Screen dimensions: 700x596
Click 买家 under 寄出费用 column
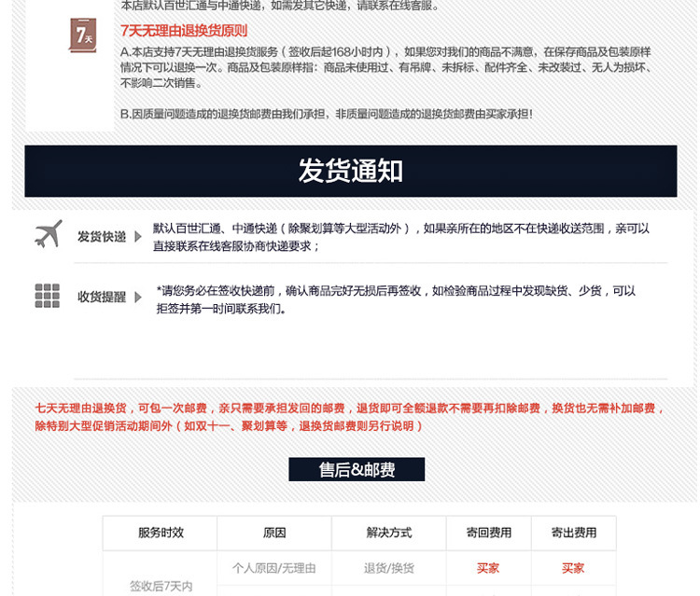click(x=573, y=568)
